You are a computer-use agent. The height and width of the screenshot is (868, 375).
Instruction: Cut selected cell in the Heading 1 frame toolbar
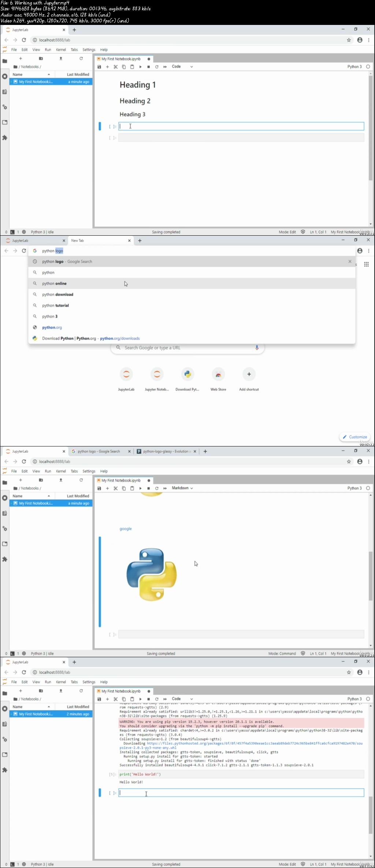click(116, 67)
